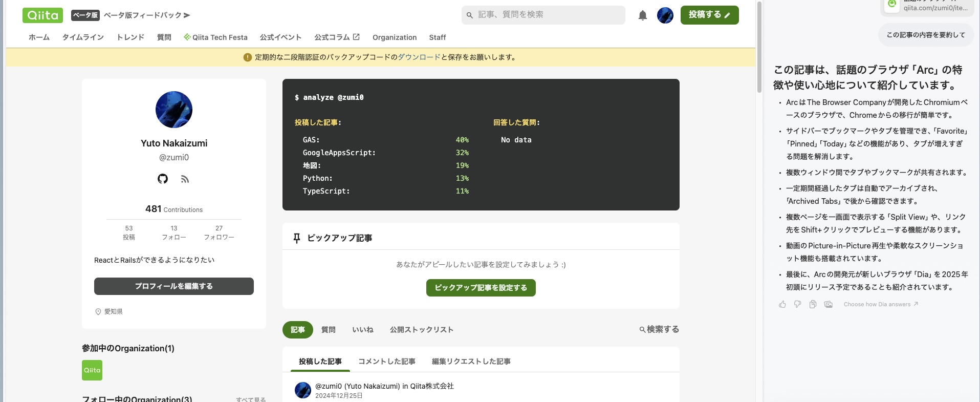
Task: Click the @zumi0 handle under the name
Action: pos(174,158)
